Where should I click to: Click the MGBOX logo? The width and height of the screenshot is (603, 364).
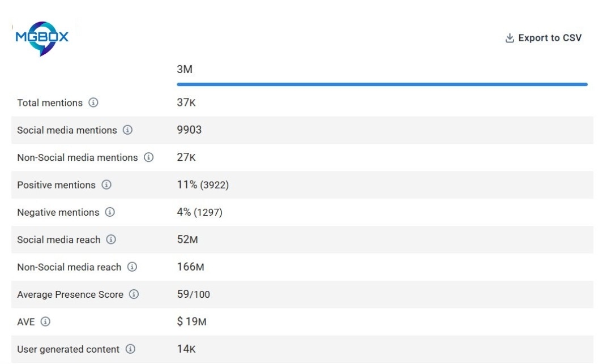(41, 38)
